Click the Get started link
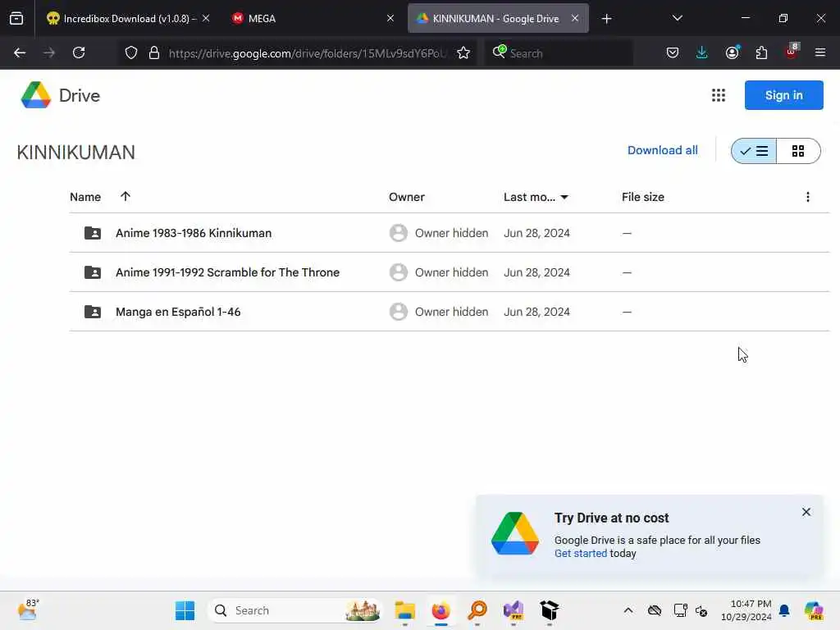 point(581,554)
